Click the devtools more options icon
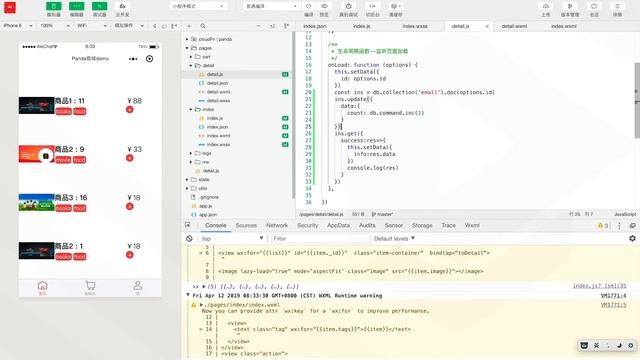 (x=619, y=225)
